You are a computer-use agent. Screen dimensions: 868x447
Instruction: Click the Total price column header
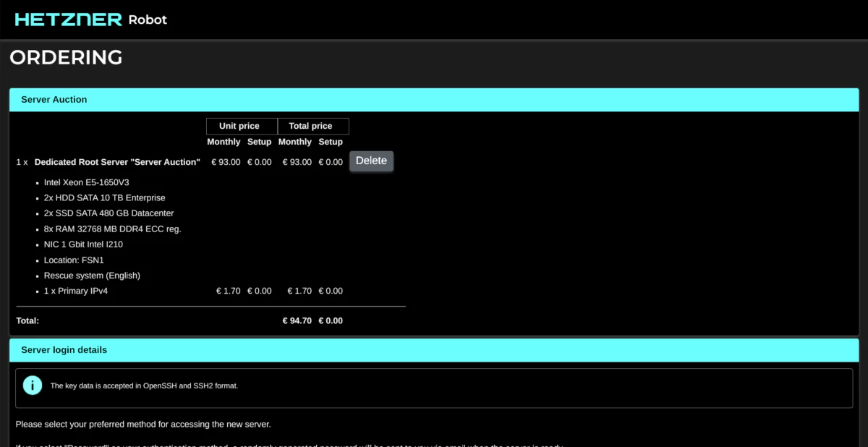310,126
